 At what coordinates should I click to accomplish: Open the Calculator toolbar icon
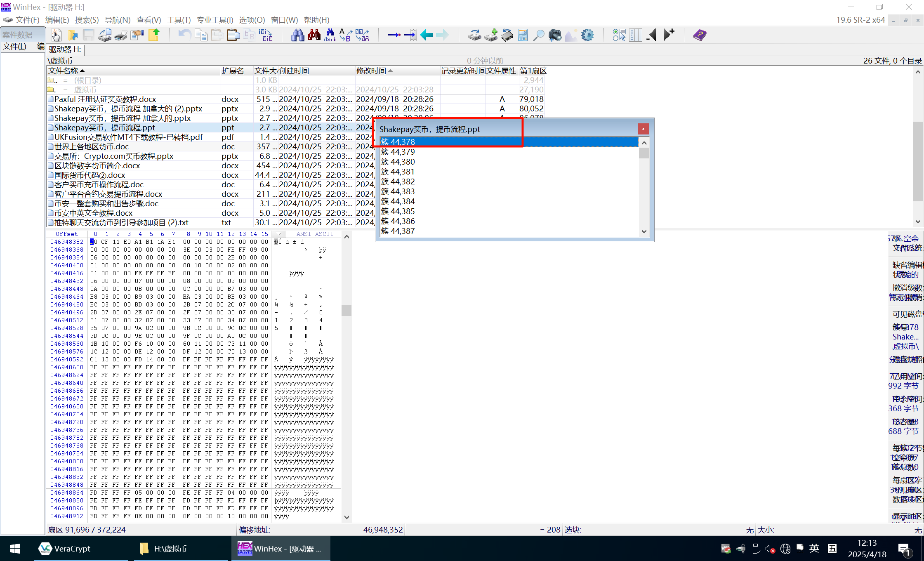tap(523, 35)
